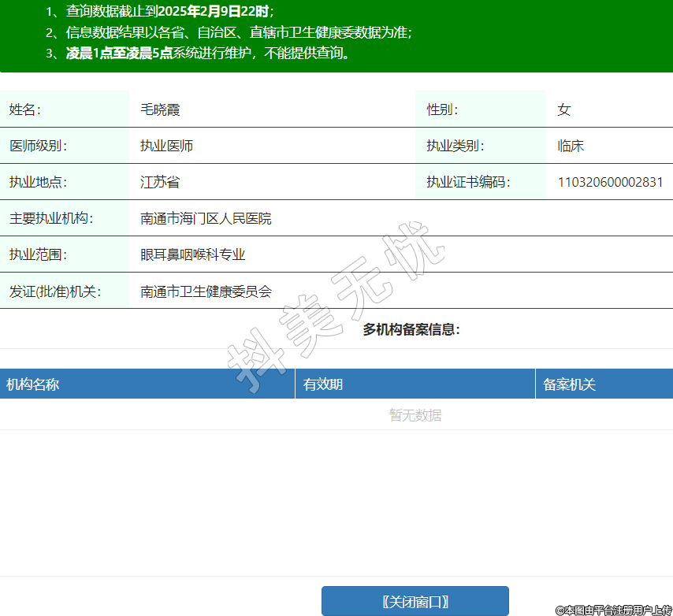This screenshot has width=673, height=616.
Task: Click the 临床 practice category value
Action: (571, 146)
